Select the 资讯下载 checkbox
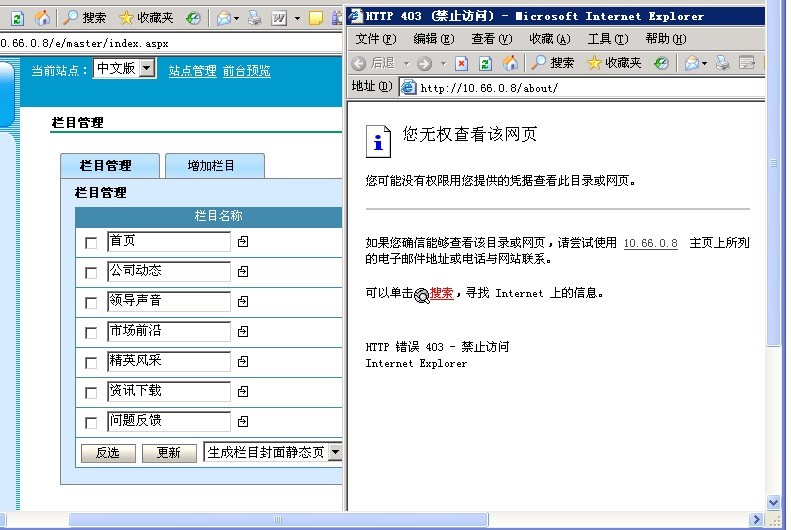791x530 pixels. pyautogui.click(x=92, y=393)
